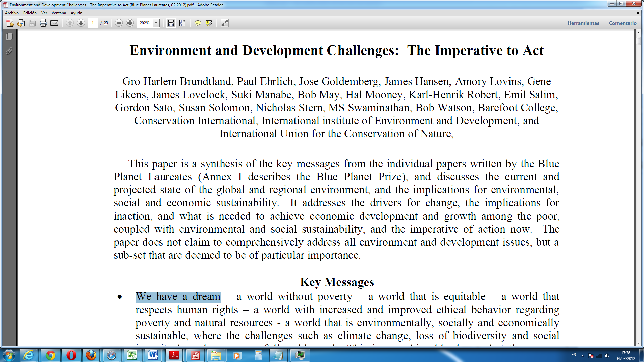Open the Comentario pane

click(x=623, y=23)
